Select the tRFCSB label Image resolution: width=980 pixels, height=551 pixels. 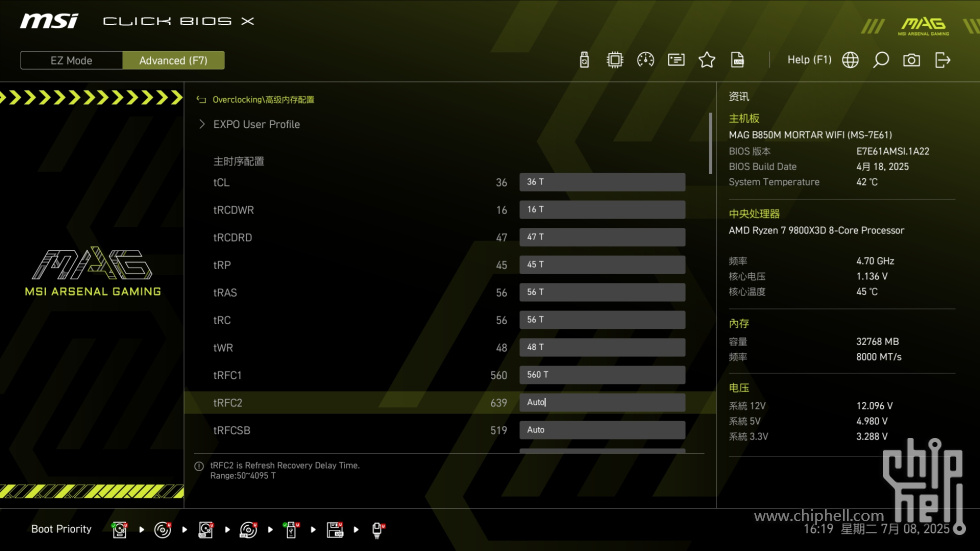pos(231,430)
